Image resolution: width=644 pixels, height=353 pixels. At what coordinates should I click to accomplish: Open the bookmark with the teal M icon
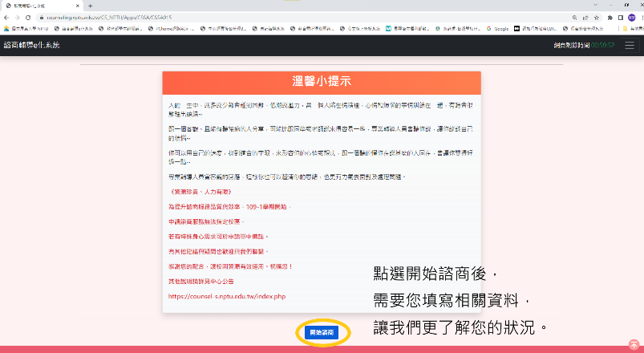[407, 29]
